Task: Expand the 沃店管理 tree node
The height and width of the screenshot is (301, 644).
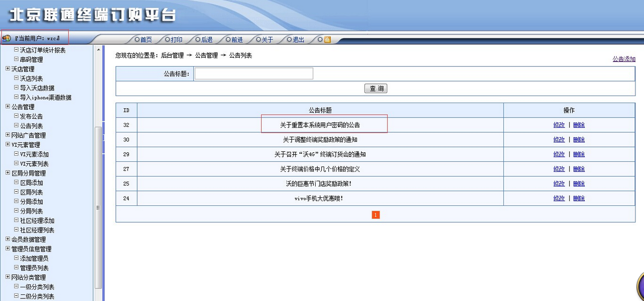Action: pyautogui.click(x=8, y=68)
